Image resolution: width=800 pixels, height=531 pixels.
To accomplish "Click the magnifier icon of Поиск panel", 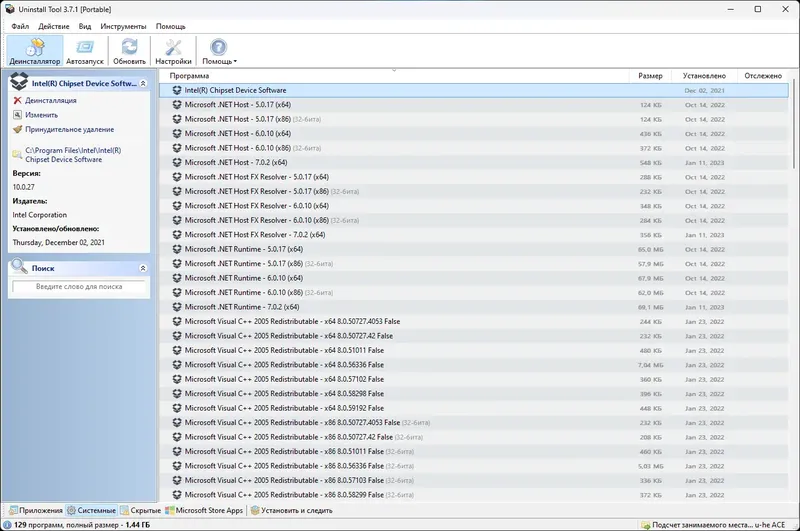I will coord(19,266).
